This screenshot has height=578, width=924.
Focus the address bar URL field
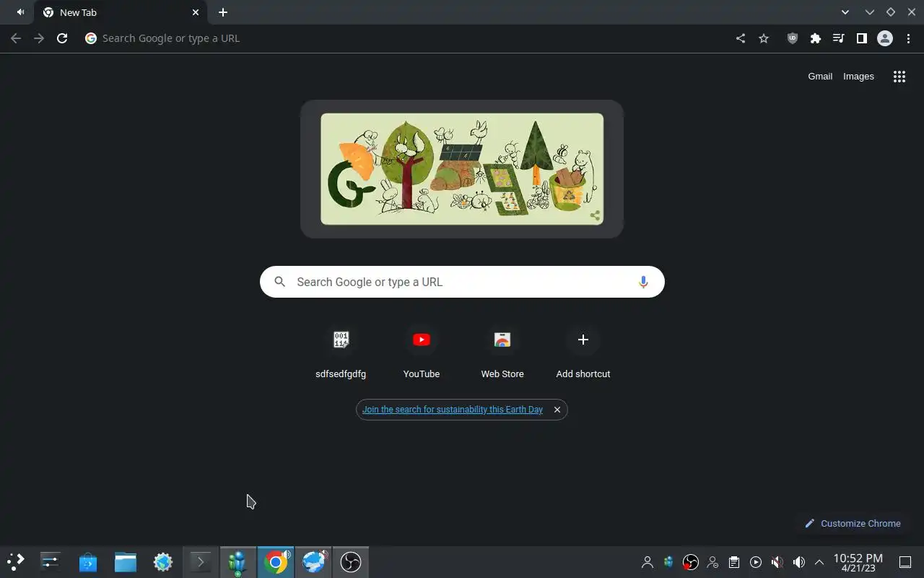tap(404, 38)
